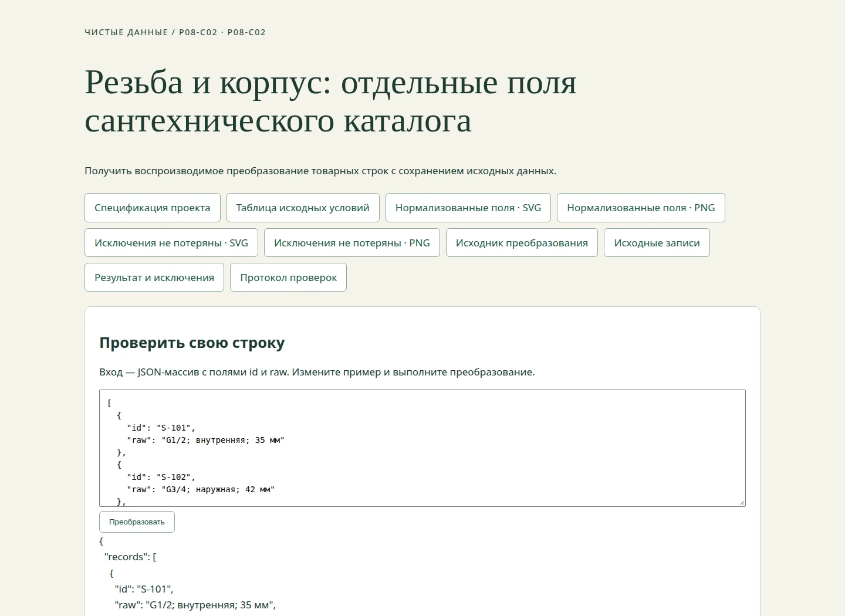
Task: Open the Спецификация проекта link
Action: point(153,208)
